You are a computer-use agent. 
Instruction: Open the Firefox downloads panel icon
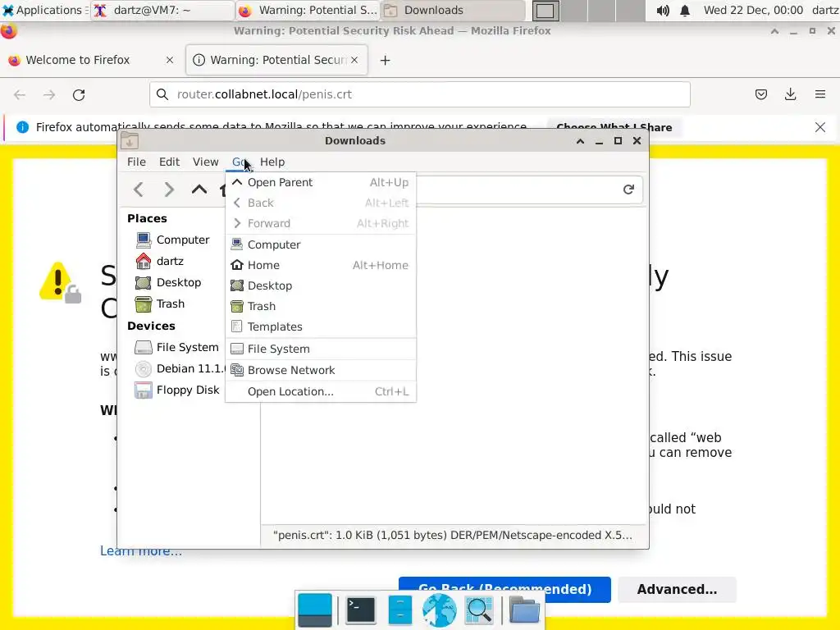tap(790, 95)
